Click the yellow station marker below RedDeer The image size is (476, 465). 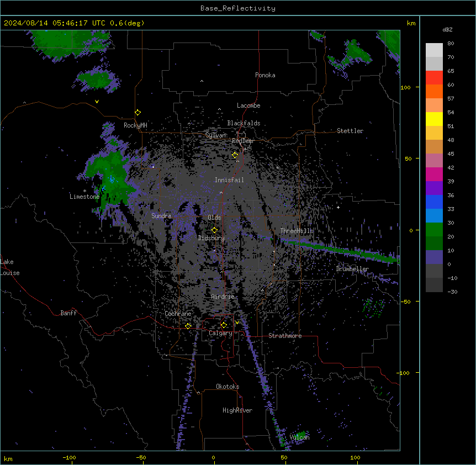(235, 155)
